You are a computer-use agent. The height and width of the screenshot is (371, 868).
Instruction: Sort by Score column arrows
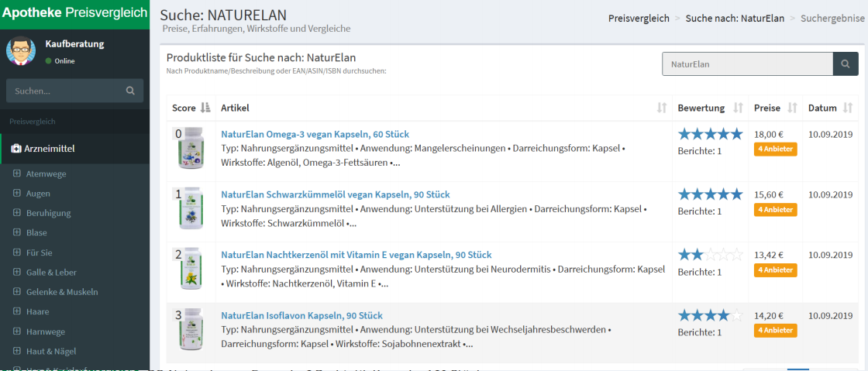pyautogui.click(x=205, y=108)
